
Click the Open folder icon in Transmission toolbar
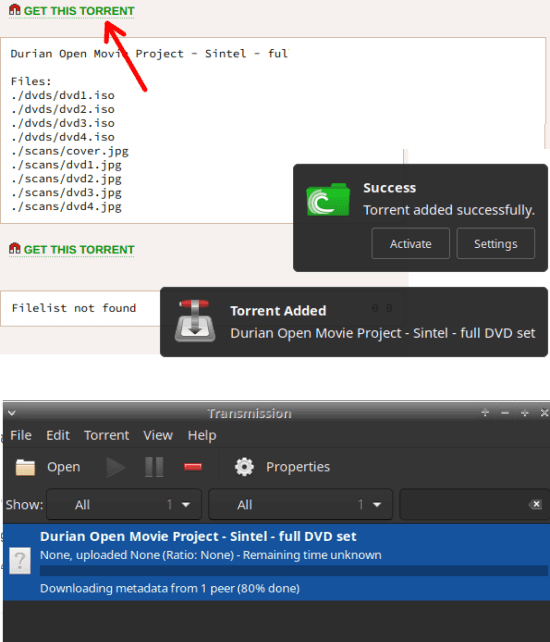coord(25,467)
